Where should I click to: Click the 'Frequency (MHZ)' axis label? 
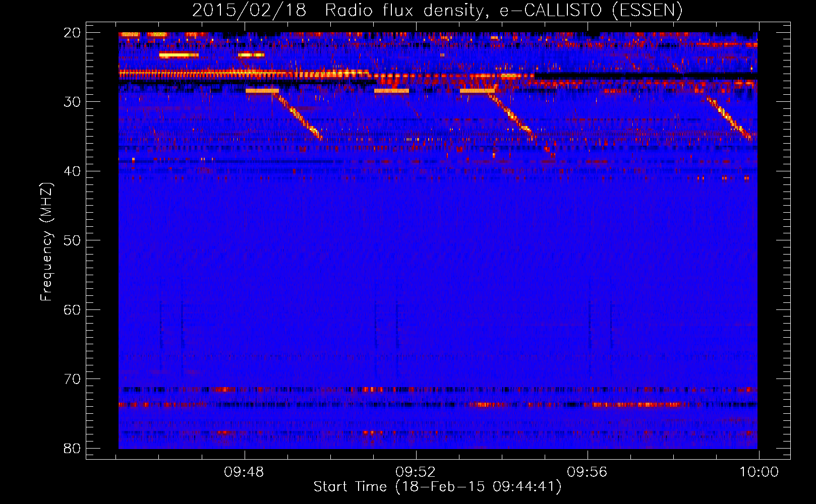coord(46,242)
